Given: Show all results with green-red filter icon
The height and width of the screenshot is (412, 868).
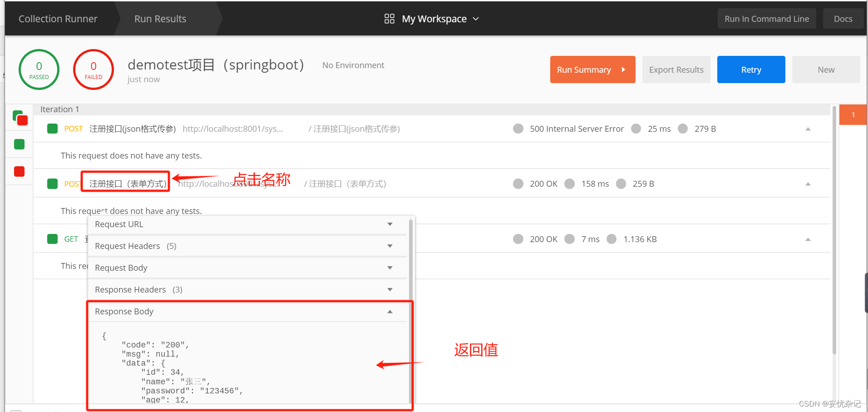Looking at the screenshot, I should coord(20,118).
